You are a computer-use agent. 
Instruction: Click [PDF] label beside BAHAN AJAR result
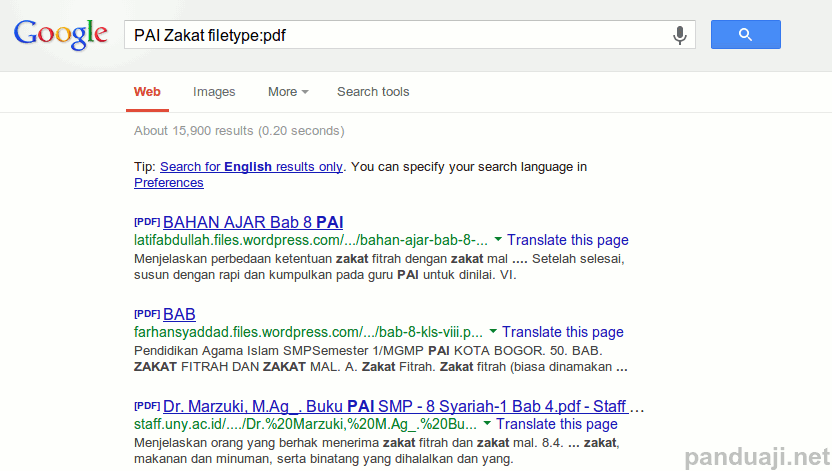click(147, 222)
